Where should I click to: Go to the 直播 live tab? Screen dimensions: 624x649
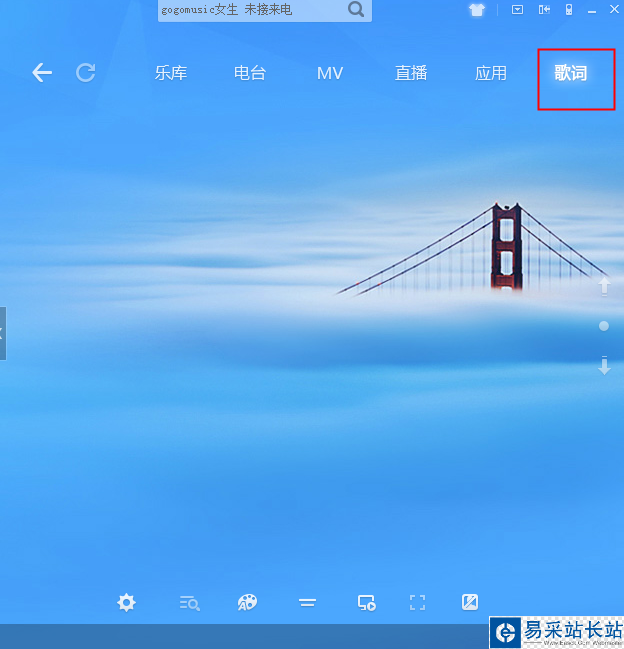click(x=411, y=73)
